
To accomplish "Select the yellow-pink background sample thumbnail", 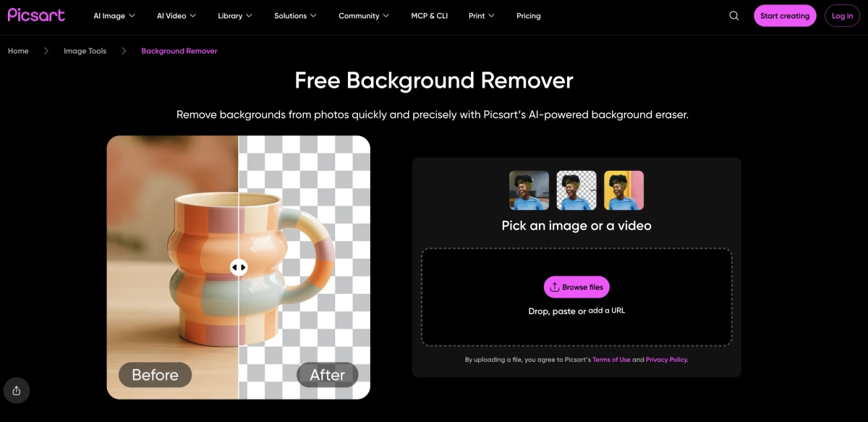I will (x=624, y=190).
